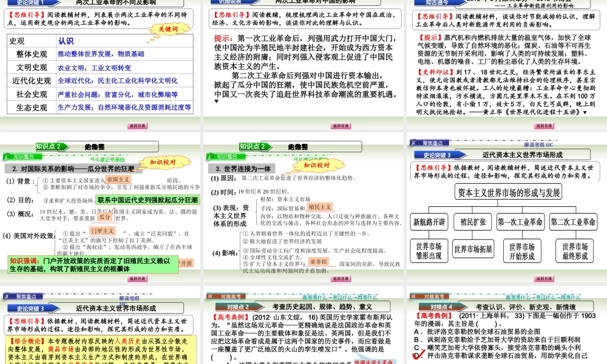Click heading 3. 世界连接为一体
This screenshot has height=364, width=607.
pos(243,169)
